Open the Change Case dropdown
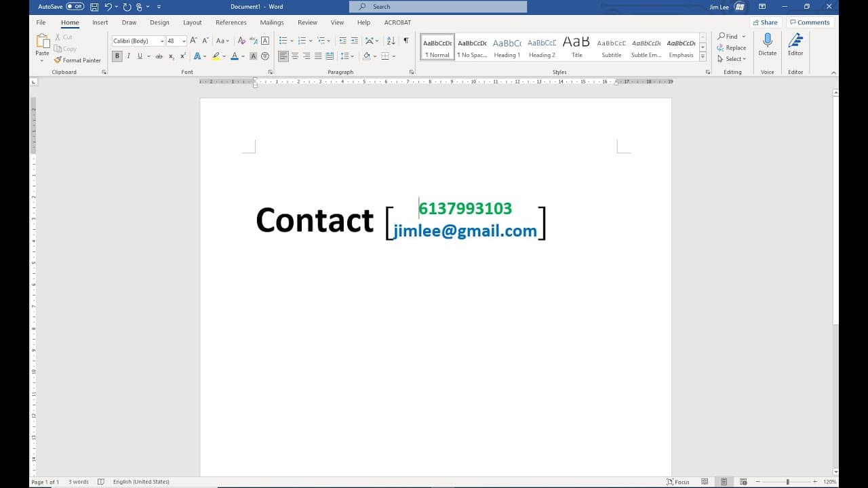 [222, 41]
